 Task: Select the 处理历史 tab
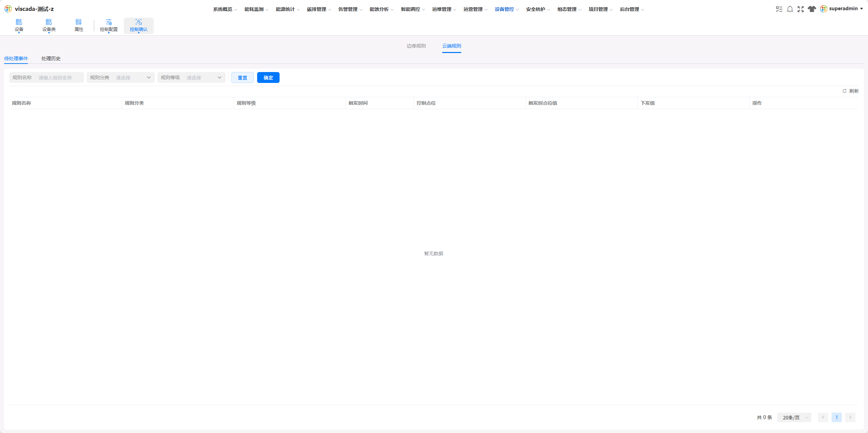pos(51,58)
